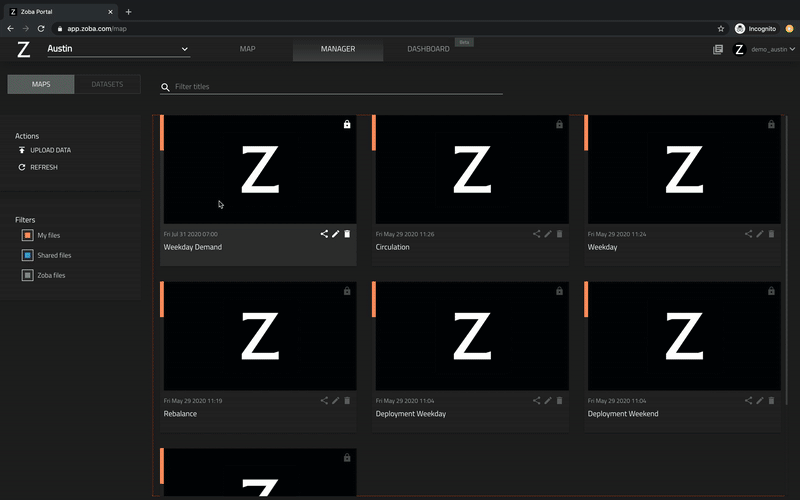Edit the Weekday Demand map title
The height and width of the screenshot is (500, 800).
[x=336, y=234]
